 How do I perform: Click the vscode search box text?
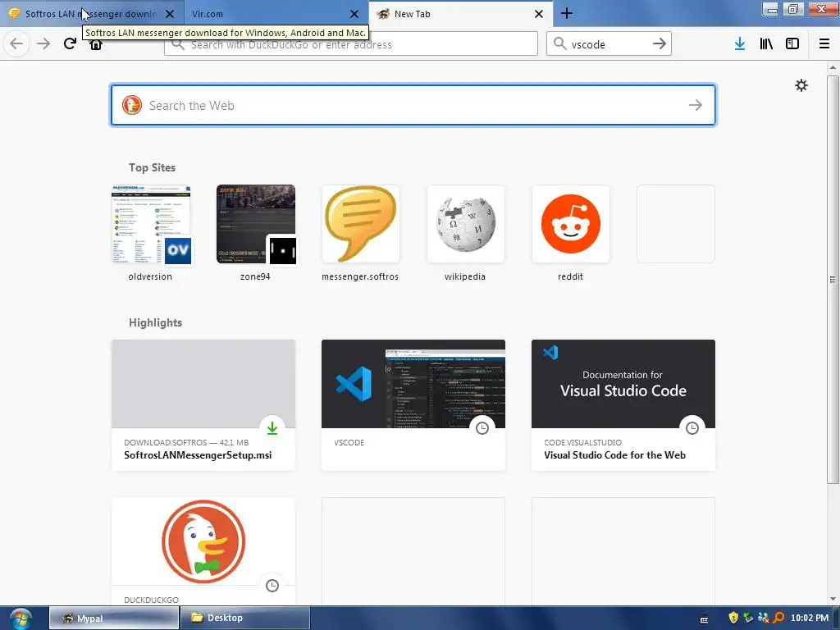point(588,44)
